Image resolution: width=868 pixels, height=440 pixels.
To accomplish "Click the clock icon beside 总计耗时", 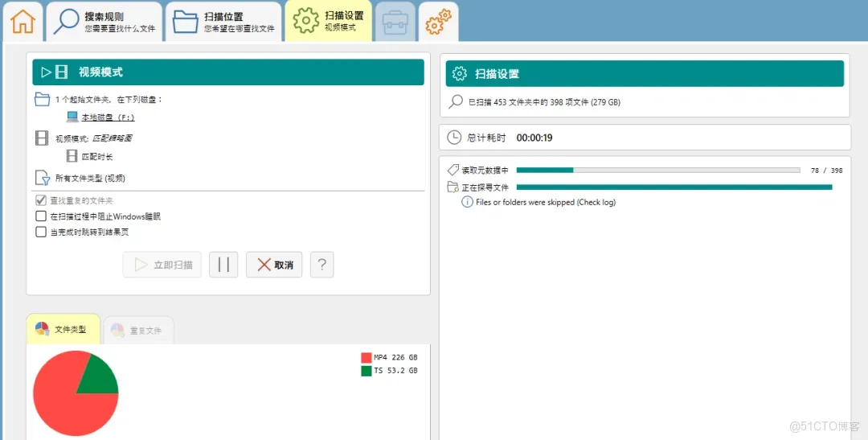I will pos(454,138).
